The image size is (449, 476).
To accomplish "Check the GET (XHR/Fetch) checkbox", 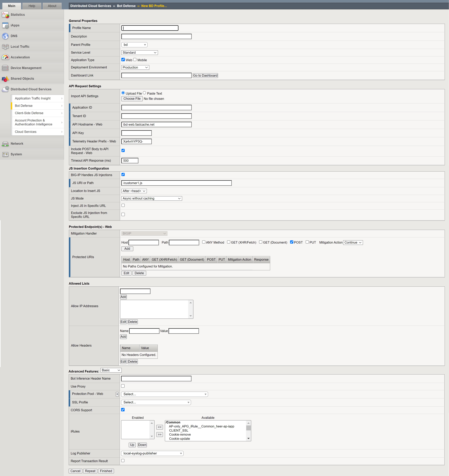I will [229, 242].
